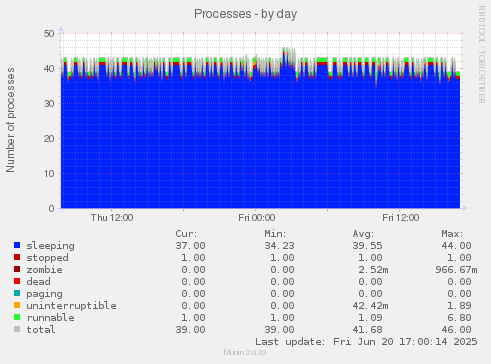Click uninterruptible maximum value 1.89

(x=459, y=306)
